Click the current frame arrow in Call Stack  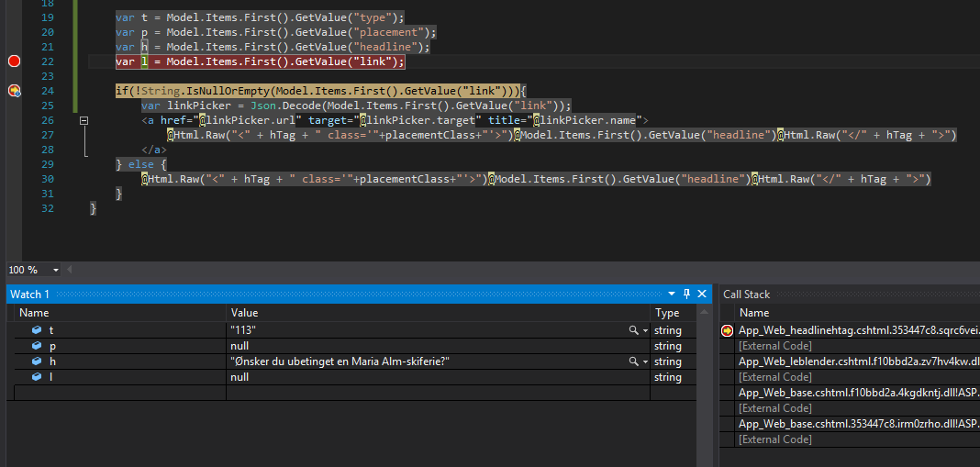pyautogui.click(x=727, y=330)
